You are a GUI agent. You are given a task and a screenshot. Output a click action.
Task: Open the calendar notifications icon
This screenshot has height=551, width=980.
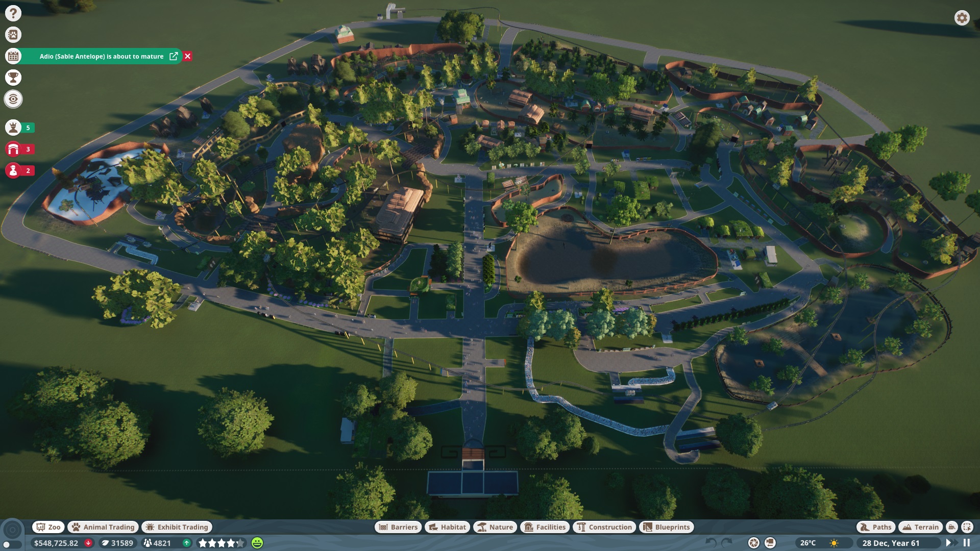13,56
